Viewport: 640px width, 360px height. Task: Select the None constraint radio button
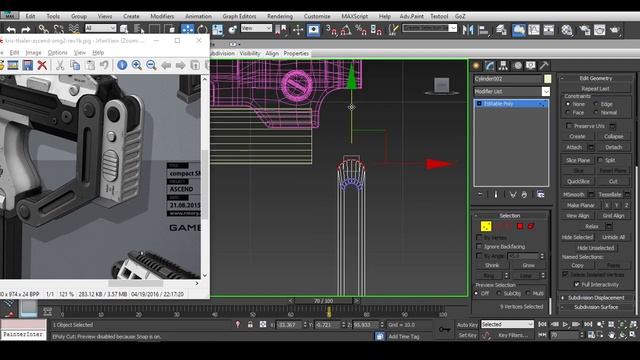(x=568, y=104)
